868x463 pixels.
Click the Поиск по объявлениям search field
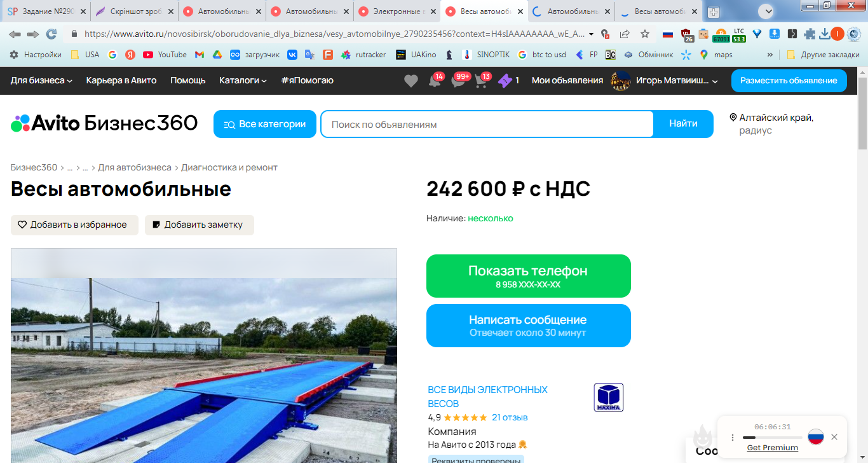click(x=487, y=124)
